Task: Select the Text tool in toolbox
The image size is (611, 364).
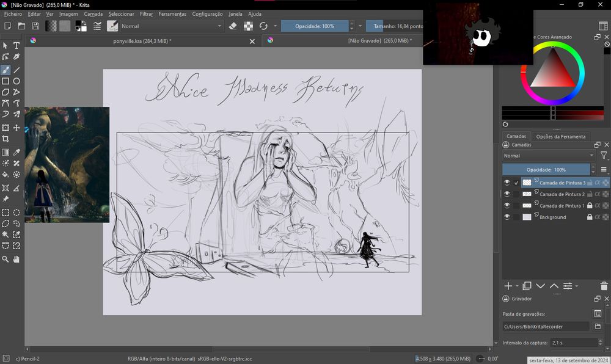Action: click(x=16, y=46)
